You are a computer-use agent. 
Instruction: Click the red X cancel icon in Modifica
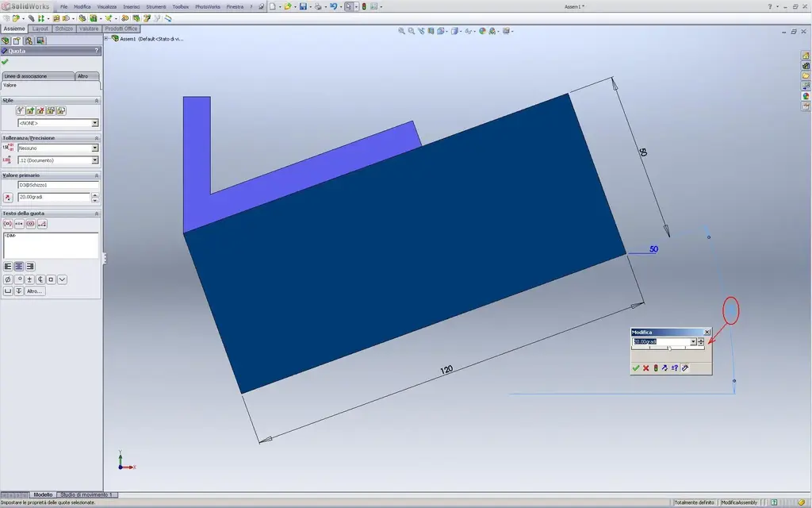[645, 368]
